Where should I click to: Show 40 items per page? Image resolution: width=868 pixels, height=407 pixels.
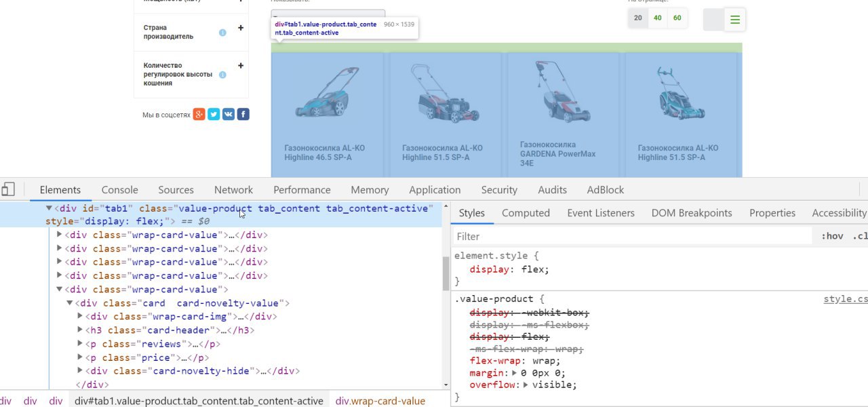(658, 18)
